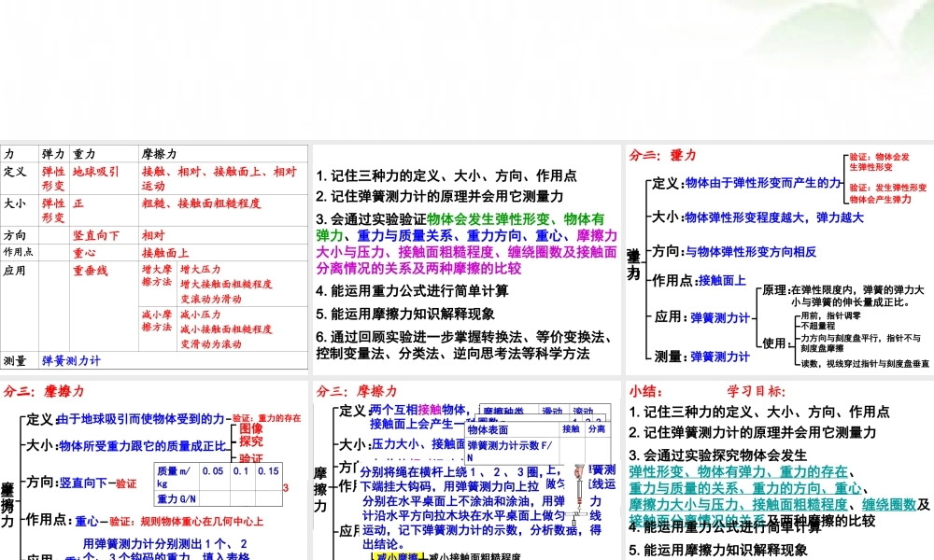Screen dimensions: 934x560
Task: Select the slide containing the 质量 m/kg data table
Action: coord(154,469)
